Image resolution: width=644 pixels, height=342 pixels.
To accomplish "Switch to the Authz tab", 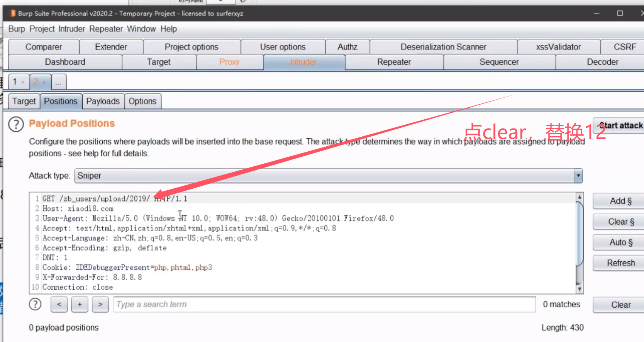I will coord(347,47).
